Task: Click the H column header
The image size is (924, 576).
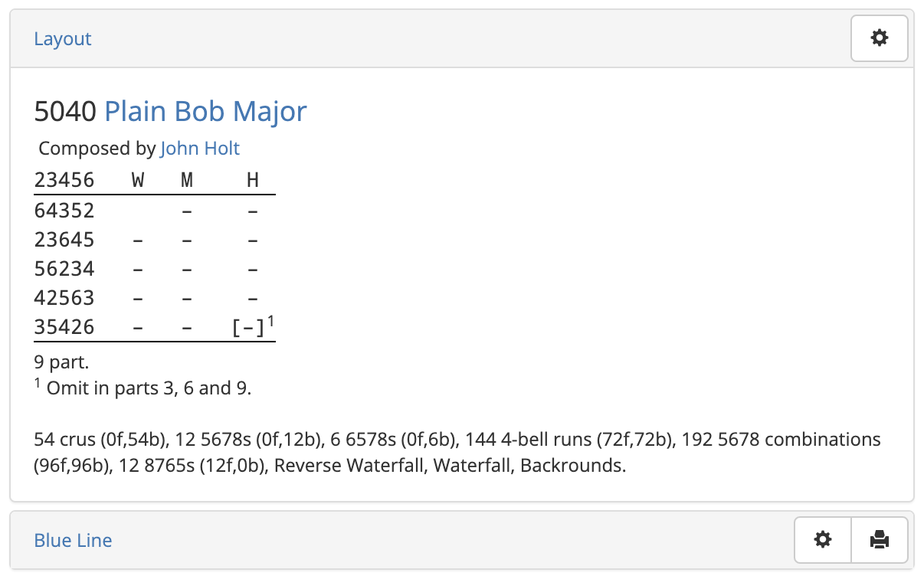Action: tap(253, 179)
